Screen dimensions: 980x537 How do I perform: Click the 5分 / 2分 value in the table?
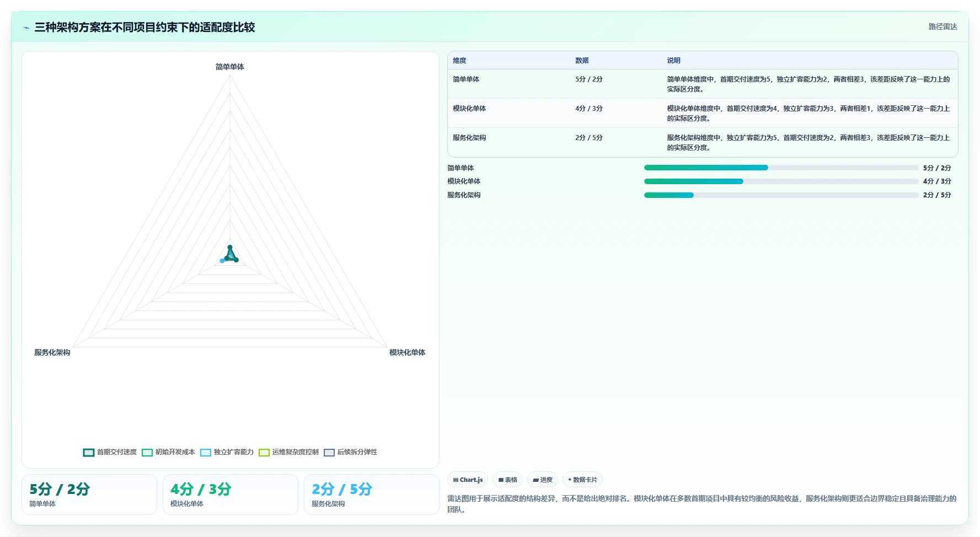coord(589,79)
